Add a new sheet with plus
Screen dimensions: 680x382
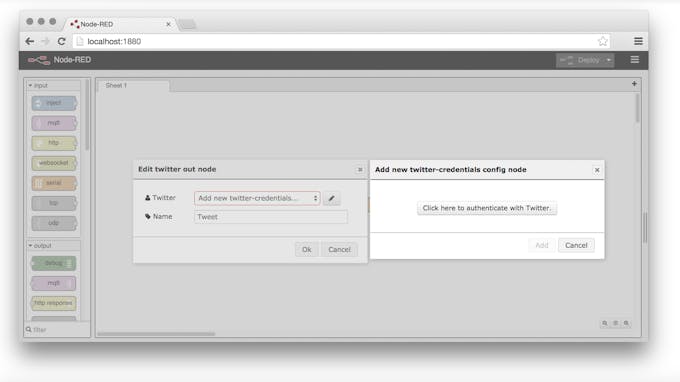coord(634,84)
